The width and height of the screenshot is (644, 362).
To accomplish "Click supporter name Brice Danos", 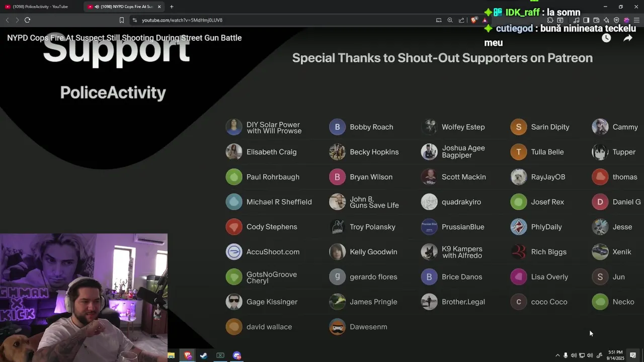I will 461,277.
